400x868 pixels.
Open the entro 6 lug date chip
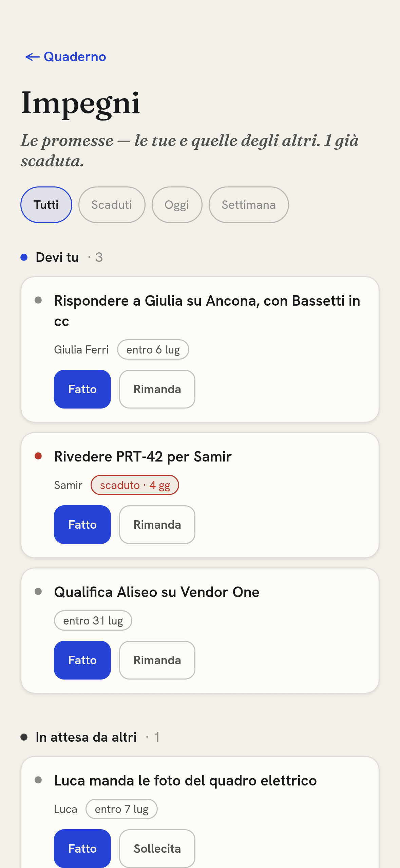point(153,349)
